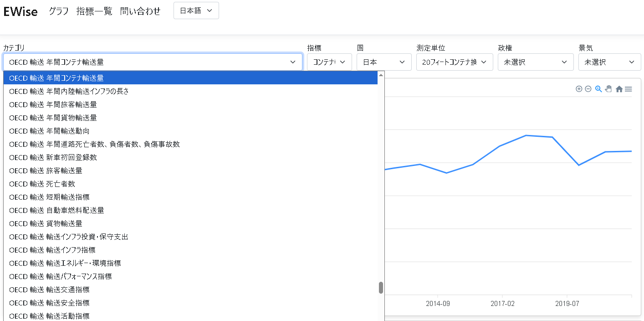Activate the selection zoom magnifier tool
Image resolution: width=644 pixels, height=321 pixels.
click(598, 89)
